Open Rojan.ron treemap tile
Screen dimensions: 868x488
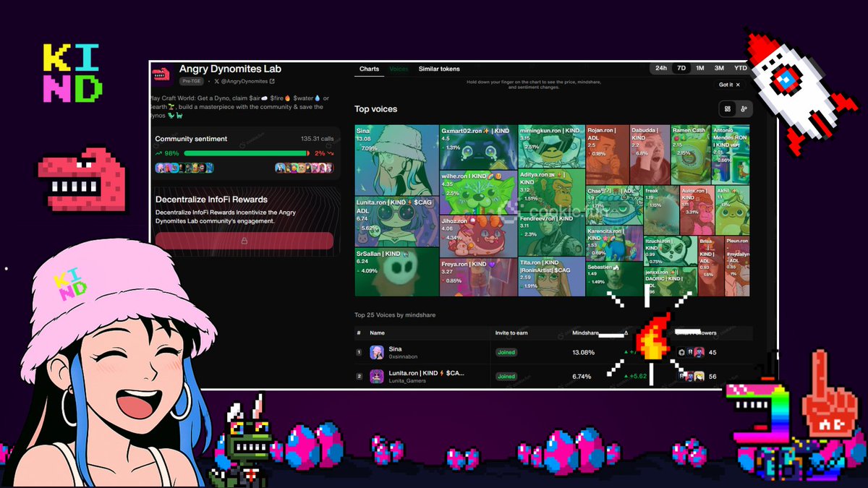point(607,154)
